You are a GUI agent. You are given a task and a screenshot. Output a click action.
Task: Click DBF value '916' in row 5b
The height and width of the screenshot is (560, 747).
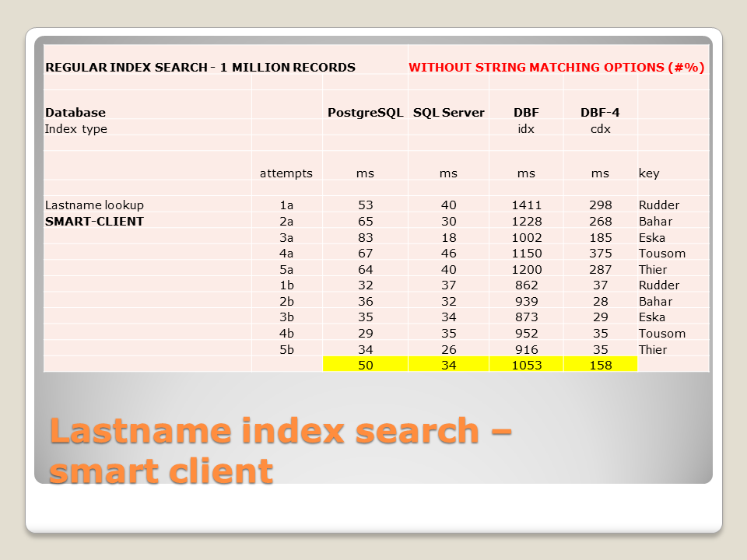[x=527, y=350]
